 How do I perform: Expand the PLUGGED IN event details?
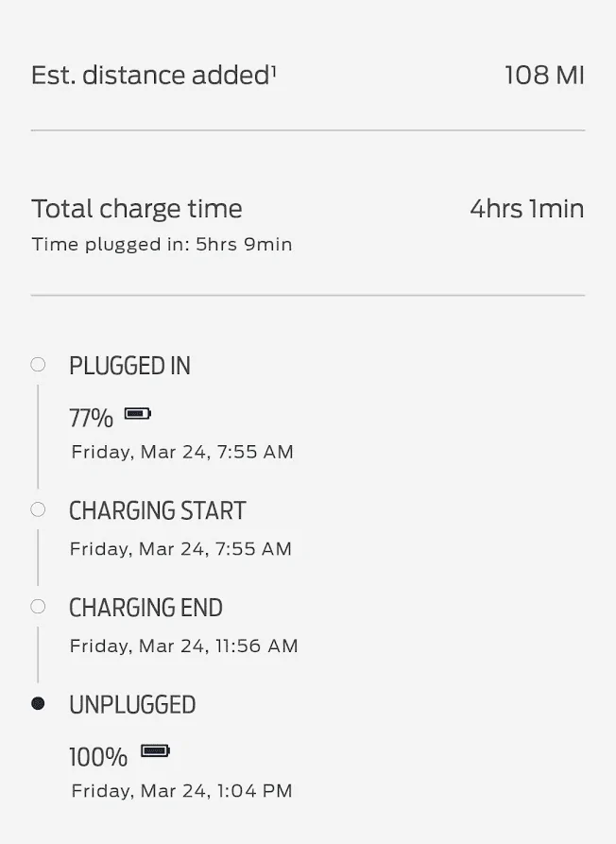129,366
